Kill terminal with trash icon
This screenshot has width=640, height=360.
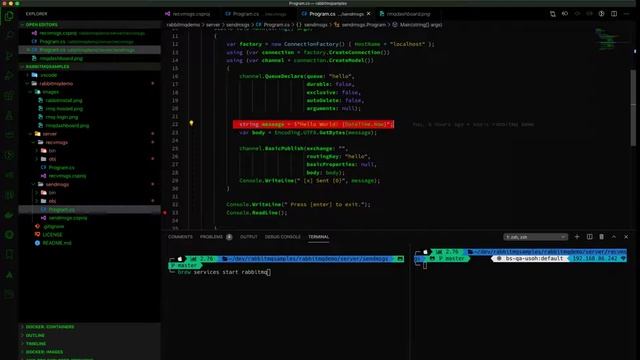[601, 237]
